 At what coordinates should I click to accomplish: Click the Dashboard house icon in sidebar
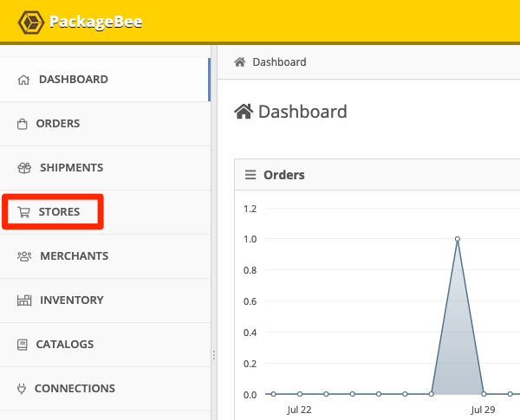click(x=23, y=80)
